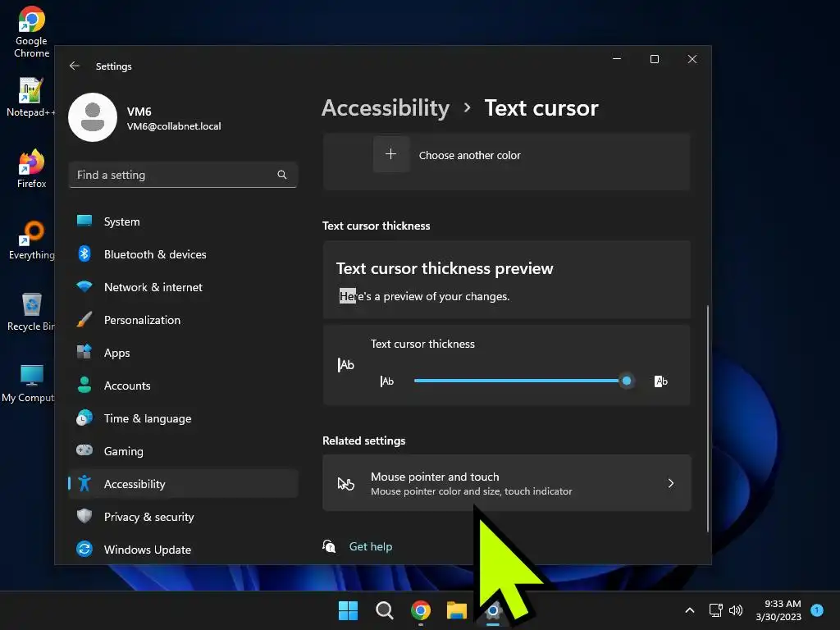Select Personalization in the sidebar

pos(183,320)
